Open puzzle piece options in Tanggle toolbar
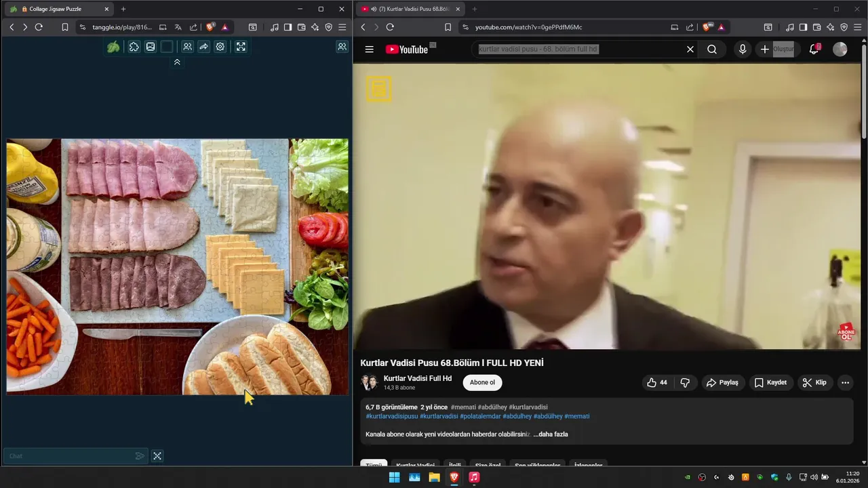Image resolution: width=868 pixels, height=488 pixels. click(x=134, y=47)
